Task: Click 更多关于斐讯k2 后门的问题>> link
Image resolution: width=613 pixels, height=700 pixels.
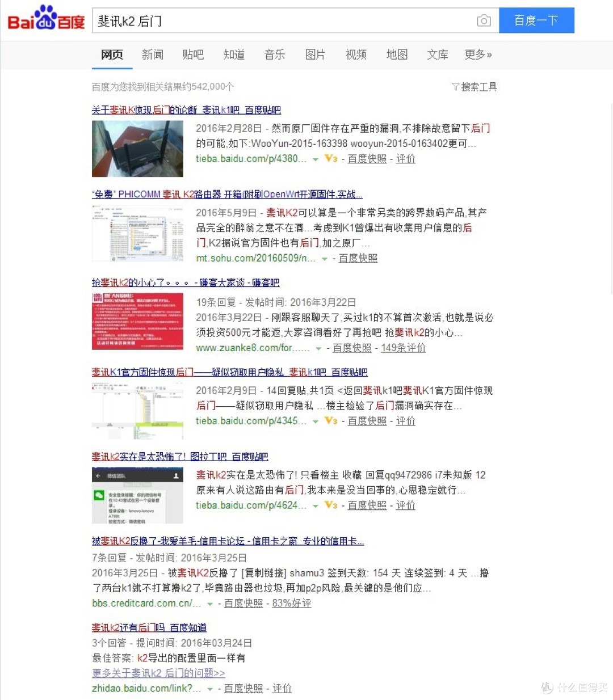Action: pos(158,673)
